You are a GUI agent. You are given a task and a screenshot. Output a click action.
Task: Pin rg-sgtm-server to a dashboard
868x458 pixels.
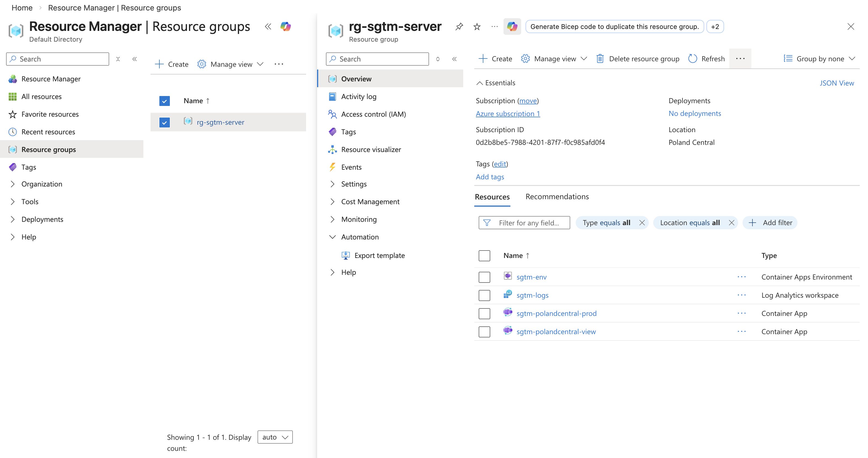[459, 26]
